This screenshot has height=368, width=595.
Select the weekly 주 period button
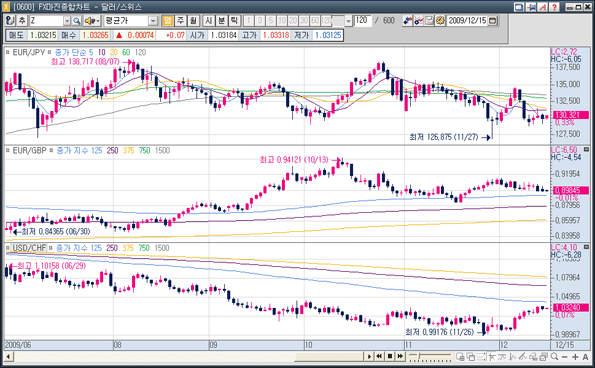(180, 20)
